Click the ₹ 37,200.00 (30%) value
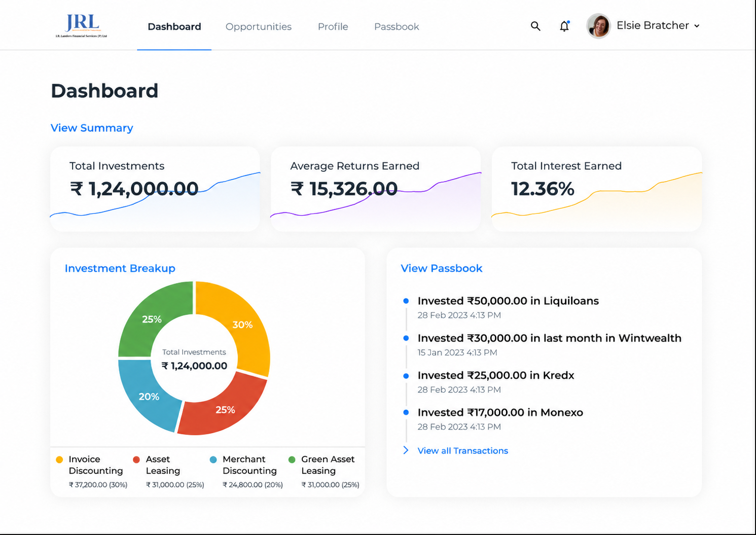This screenshot has width=756, height=535. pyautogui.click(x=98, y=485)
